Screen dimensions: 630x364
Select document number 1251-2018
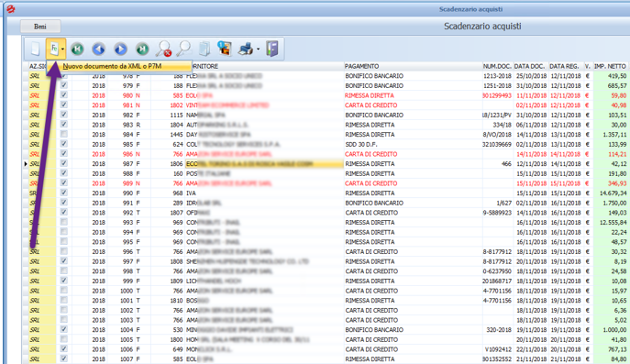(497, 85)
